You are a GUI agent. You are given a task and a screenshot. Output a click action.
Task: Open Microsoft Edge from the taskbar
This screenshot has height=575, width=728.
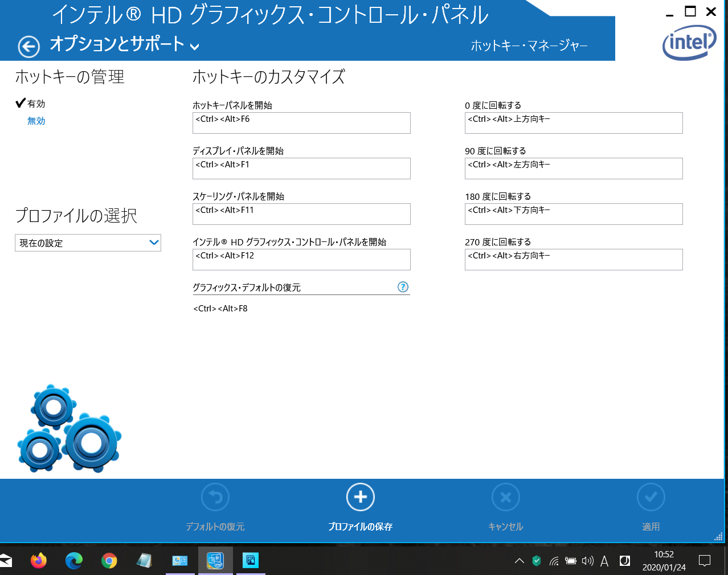click(74, 561)
